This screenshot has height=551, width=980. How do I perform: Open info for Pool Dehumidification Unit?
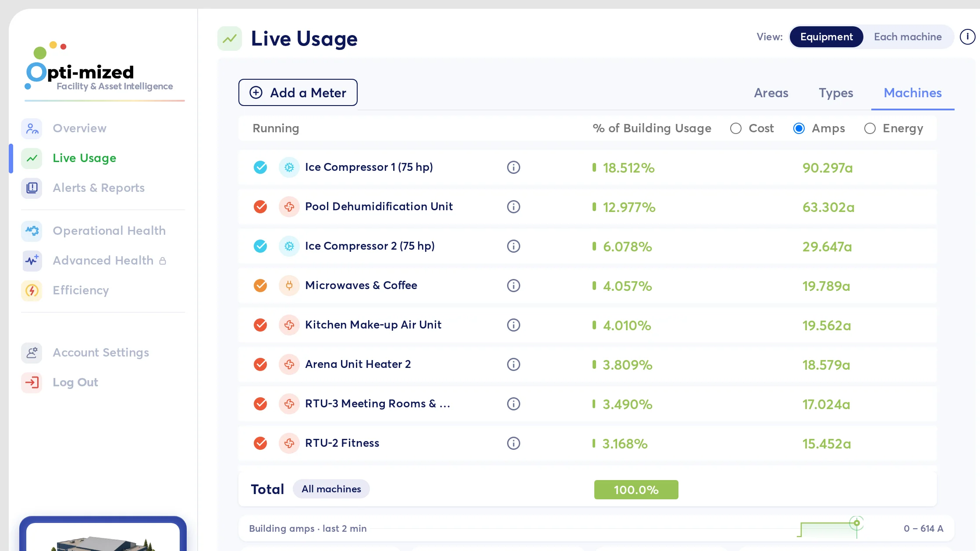click(x=513, y=207)
